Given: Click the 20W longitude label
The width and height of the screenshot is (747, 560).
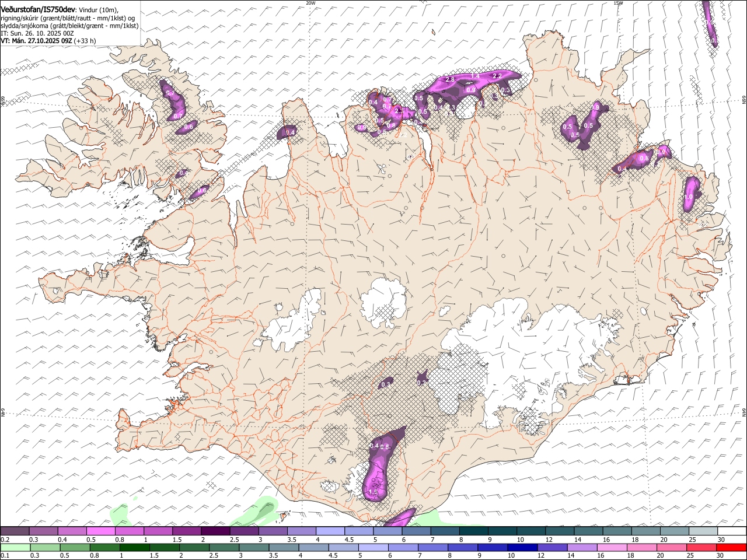Looking at the screenshot, I should [x=310, y=2].
